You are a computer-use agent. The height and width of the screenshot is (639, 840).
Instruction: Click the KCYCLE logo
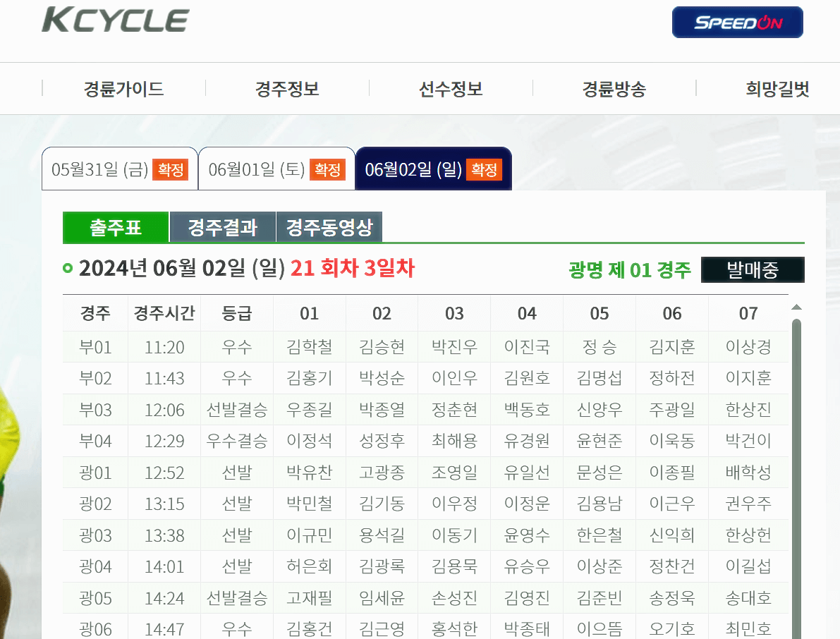click(x=115, y=20)
